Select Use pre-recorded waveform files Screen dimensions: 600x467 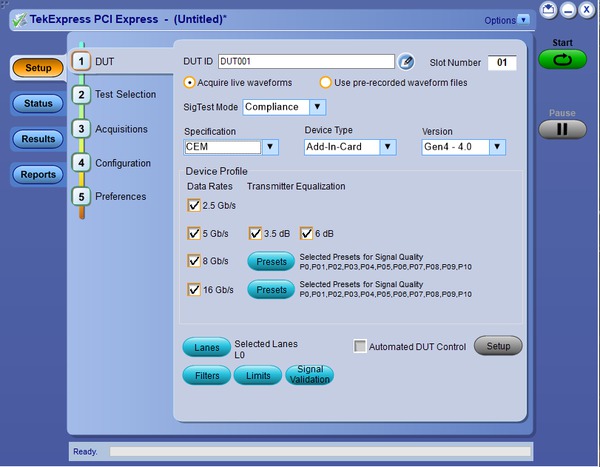pos(393,83)
